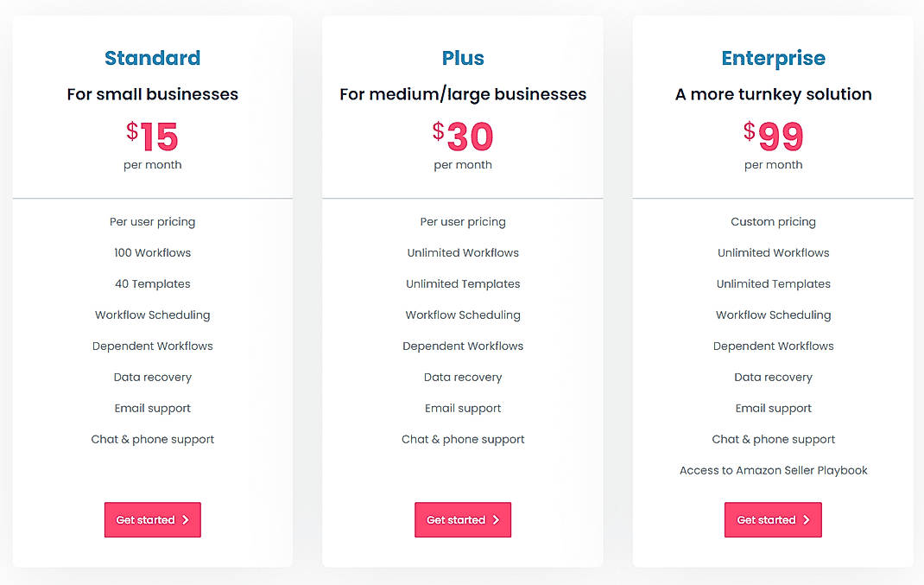This screenshot has width=924, height=585.
Task: Click "40 Templates" in Standard plan
Action: click(153, 283)
